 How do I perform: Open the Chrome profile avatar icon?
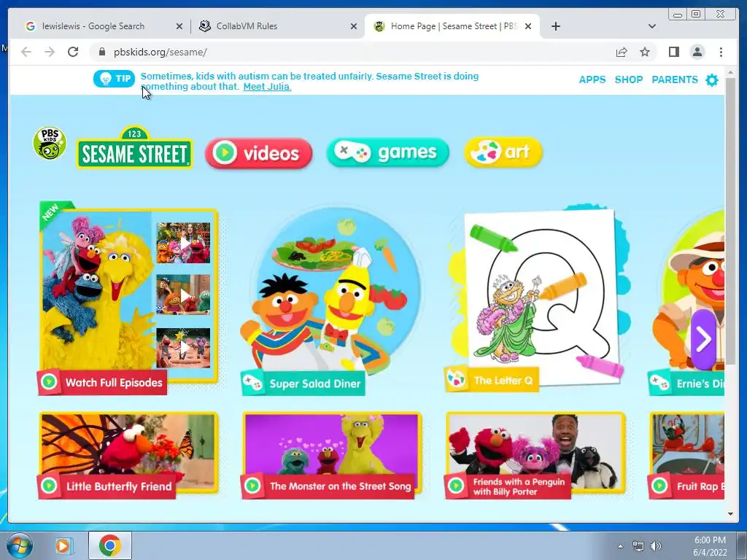click(x=697, y=52)
